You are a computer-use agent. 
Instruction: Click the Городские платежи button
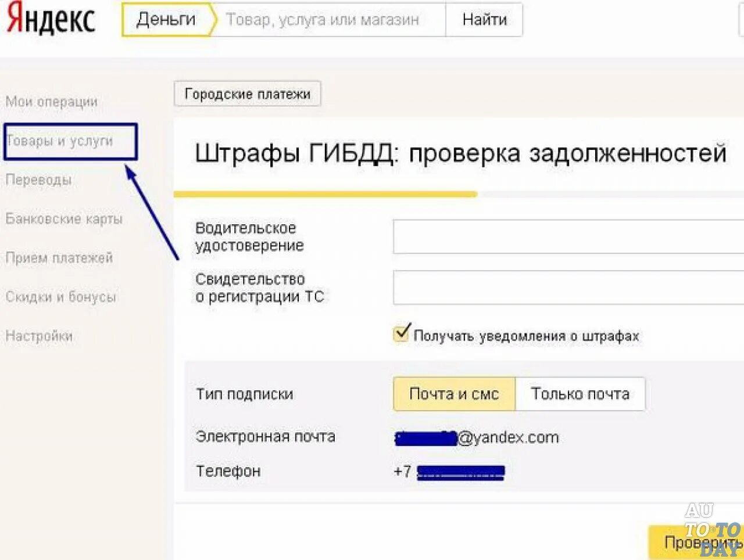[x=247, y=94]
